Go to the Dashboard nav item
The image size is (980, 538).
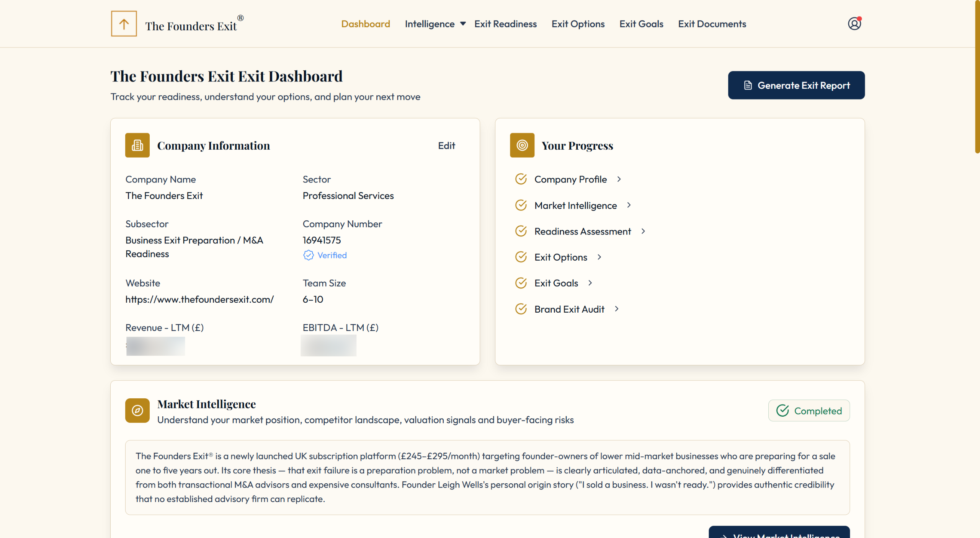(366, 24)
